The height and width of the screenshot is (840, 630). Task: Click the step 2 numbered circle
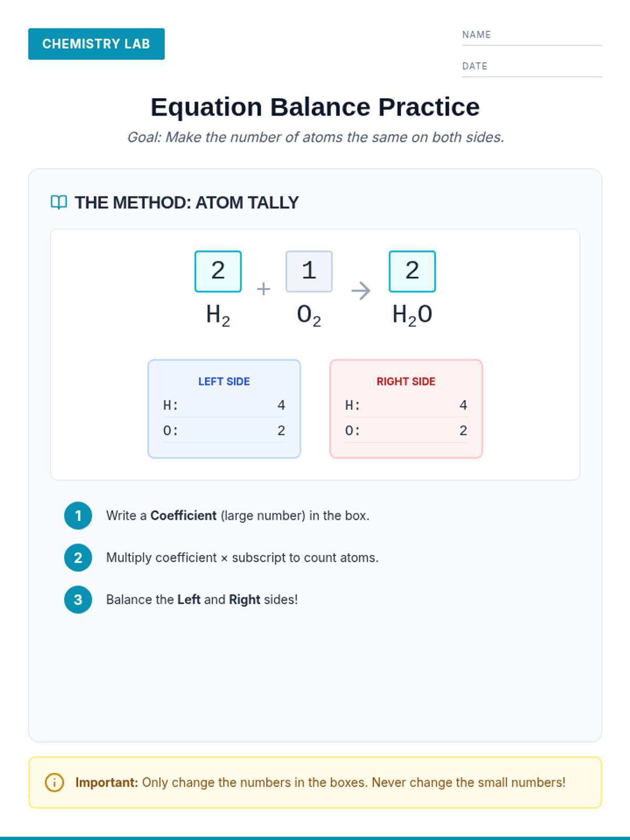78,558
